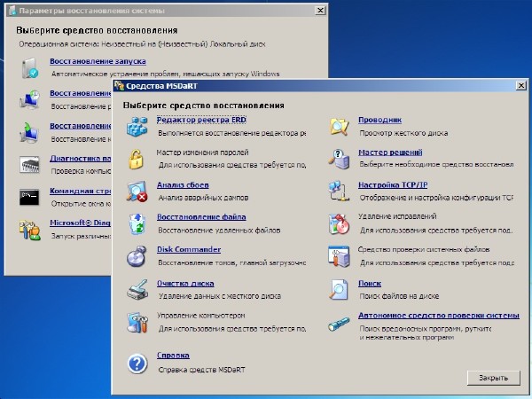Click the crash analysis icon

tap(137, 191)
